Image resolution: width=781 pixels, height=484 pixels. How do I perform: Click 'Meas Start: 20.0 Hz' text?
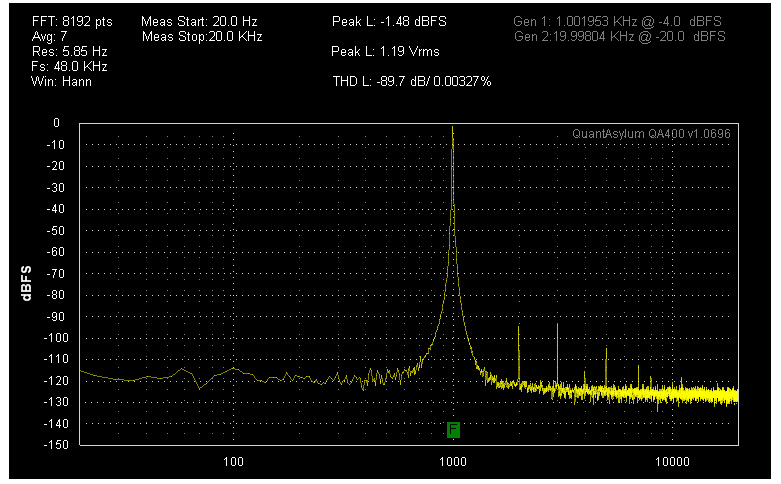(199, 21)
